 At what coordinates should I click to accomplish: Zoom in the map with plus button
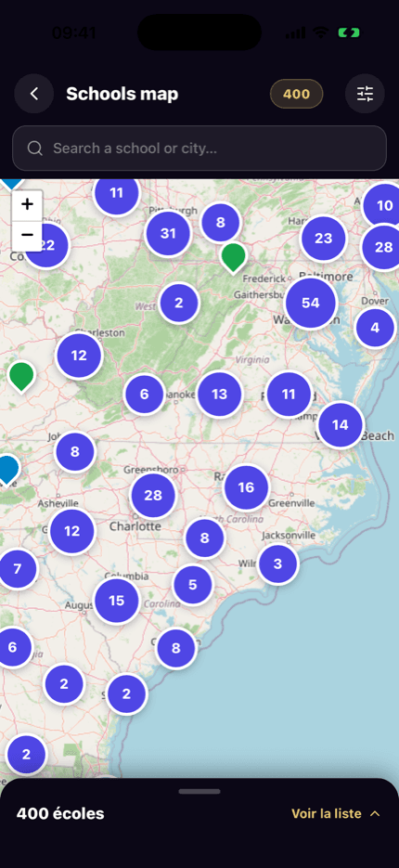[x=27, y=204]
